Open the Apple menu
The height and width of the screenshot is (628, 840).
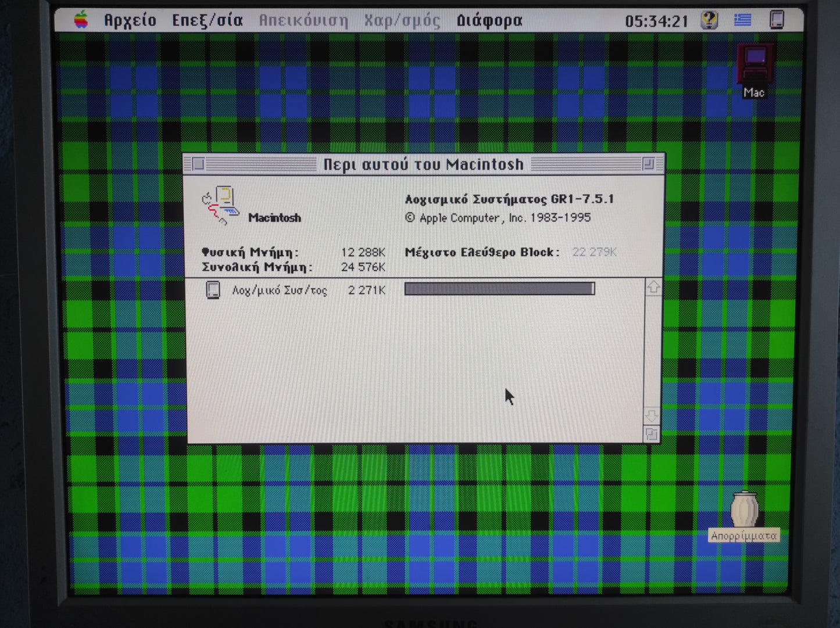tap(81, 20)
